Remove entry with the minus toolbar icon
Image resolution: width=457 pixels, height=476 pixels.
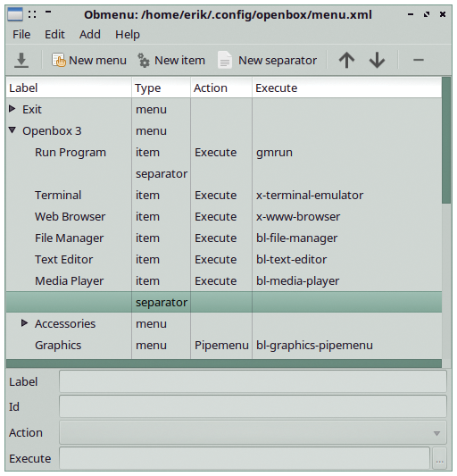pos(419,60)
